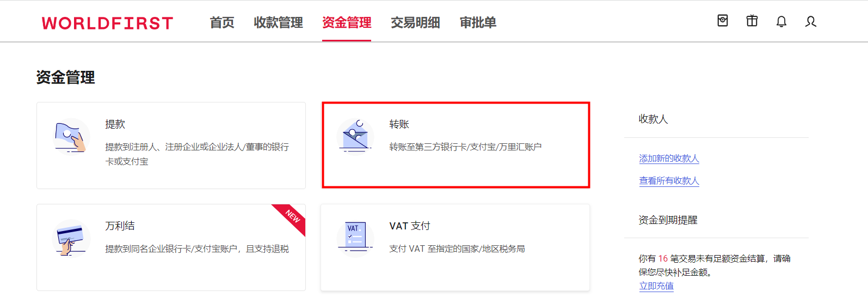Open the 审批单 tab
The width and height of the screenshot is (868, 303).
[478, 22]
